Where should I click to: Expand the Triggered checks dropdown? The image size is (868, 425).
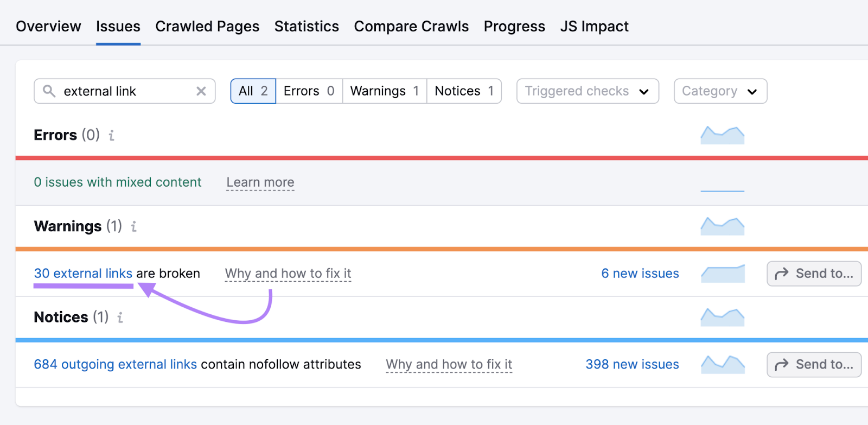[587, 91]
